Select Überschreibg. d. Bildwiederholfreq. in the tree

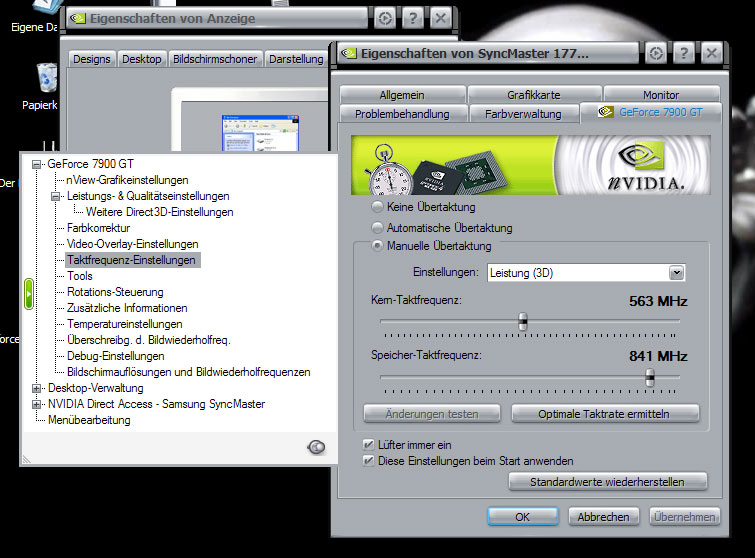[x=149, y=340]
